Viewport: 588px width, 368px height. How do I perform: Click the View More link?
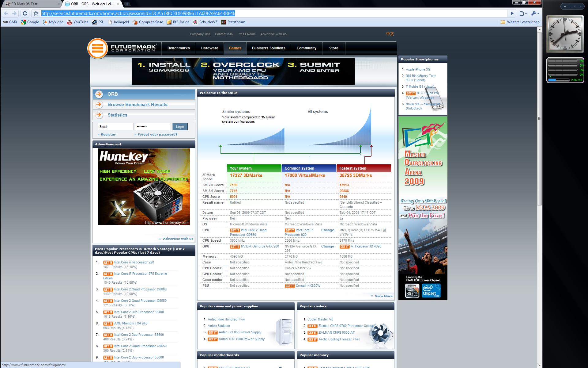pyautogui.click(x=384, y=296)
